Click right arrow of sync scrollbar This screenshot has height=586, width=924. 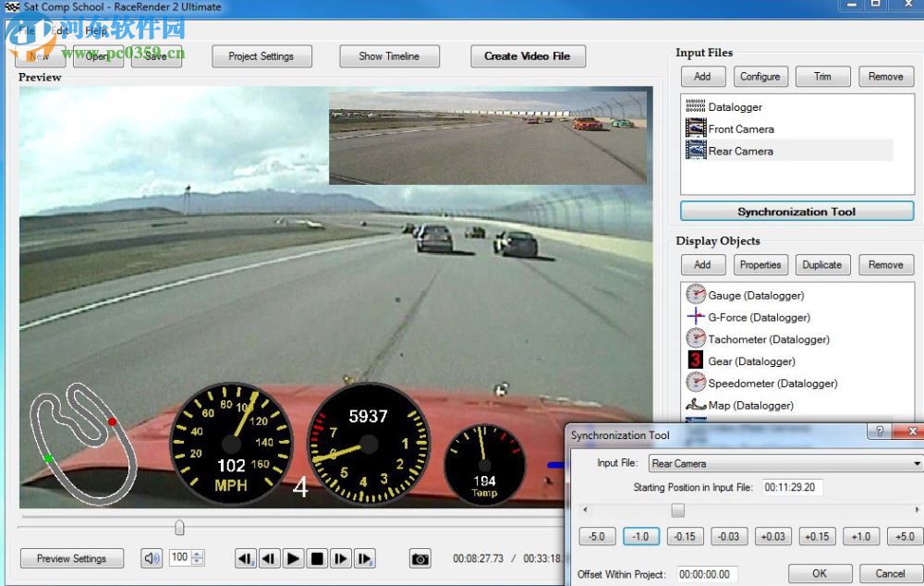coord(917,509)
